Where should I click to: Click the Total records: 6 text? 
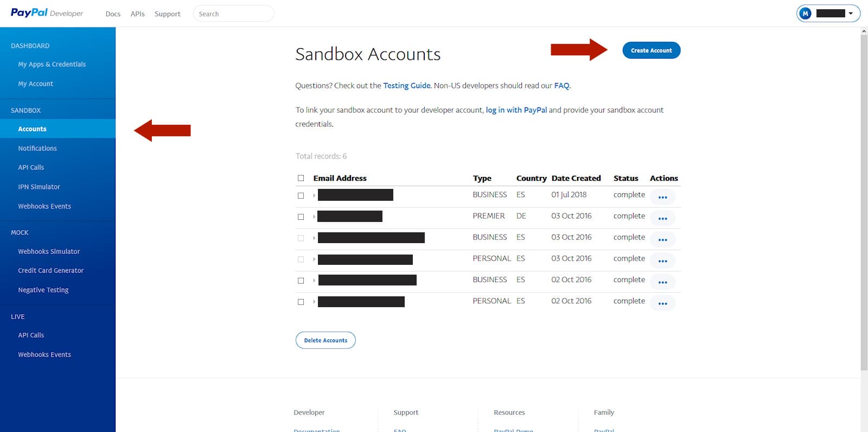coord(321,156)
